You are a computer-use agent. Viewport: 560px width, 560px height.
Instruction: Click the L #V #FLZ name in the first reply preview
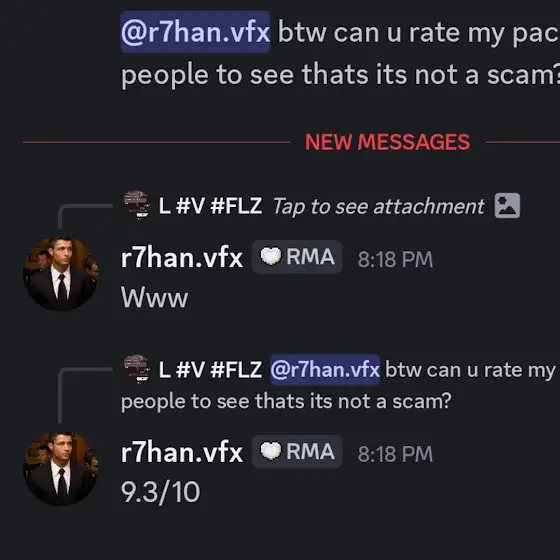[210, 206]
